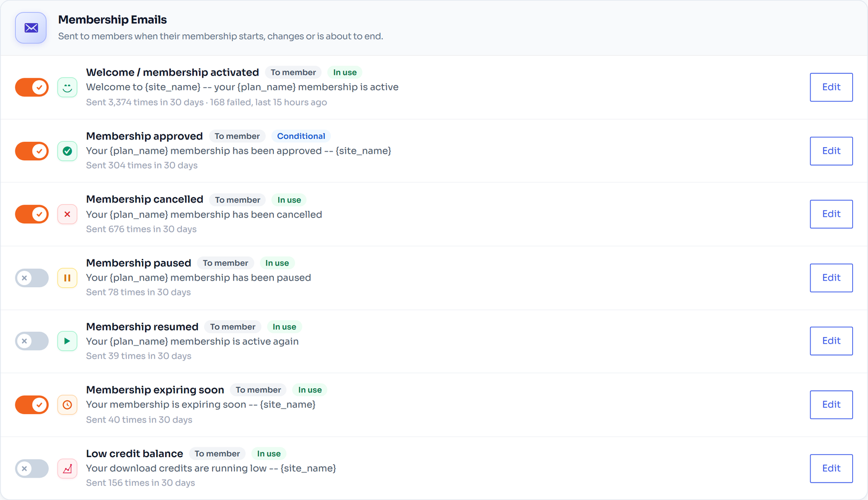The width and height of the screenshot is (868, 500).
Task: Open Edit for Membership approved
Action: pos(831,151)
